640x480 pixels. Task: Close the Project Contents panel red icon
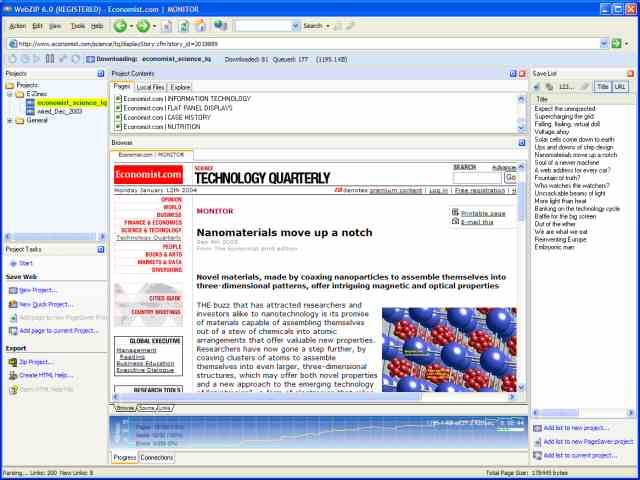522,73
